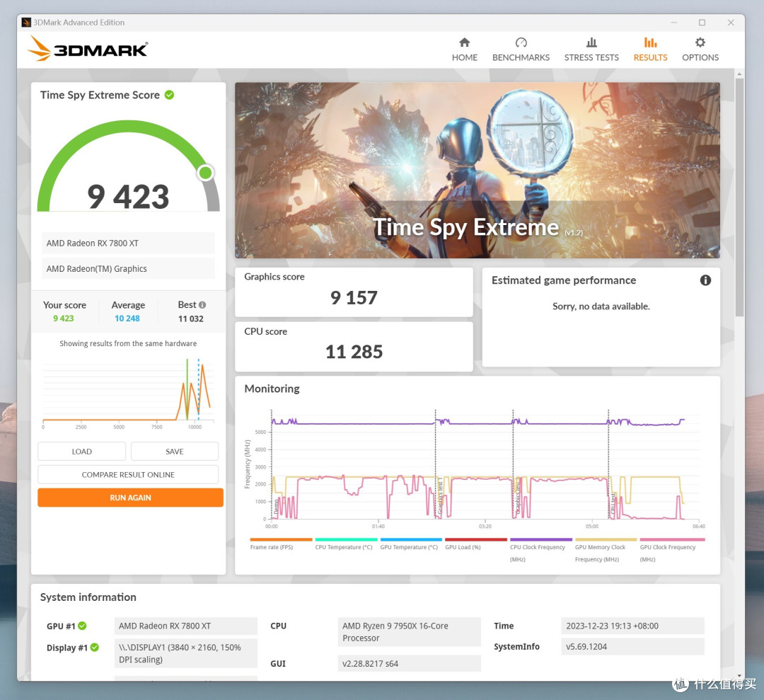Minimize the 3DMark window
The width and height of the screenshot is (764, 700).
tap(674, 23)
